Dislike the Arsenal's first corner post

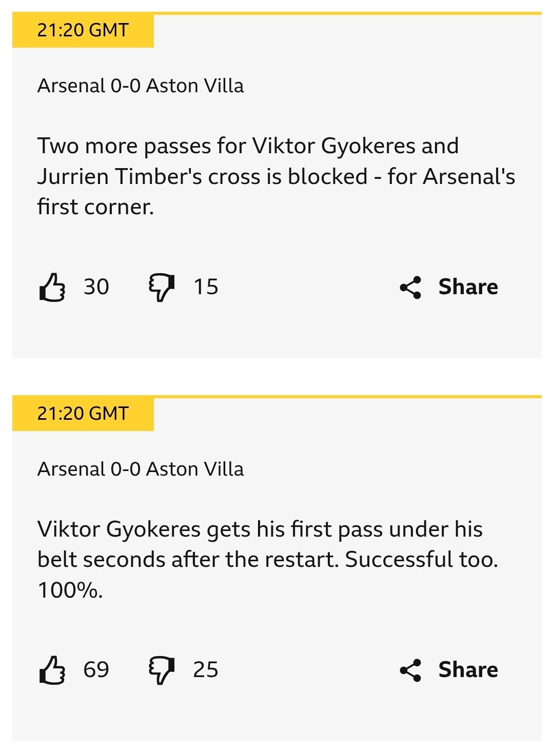(x=162, y=287)
